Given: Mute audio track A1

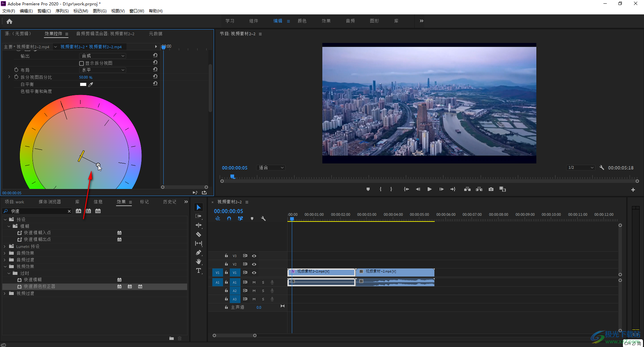Looking at the screenshot, I should (254, 282).
